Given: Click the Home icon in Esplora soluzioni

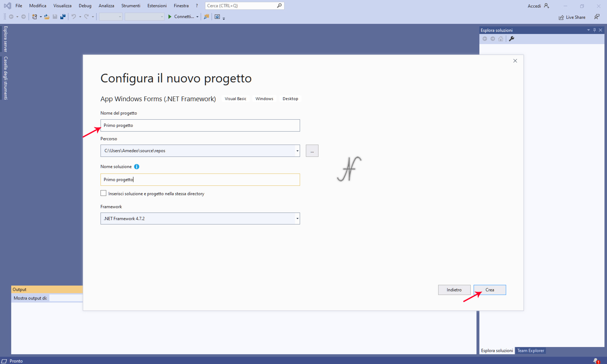Looking at the screenshot, I should coord(501,39).
